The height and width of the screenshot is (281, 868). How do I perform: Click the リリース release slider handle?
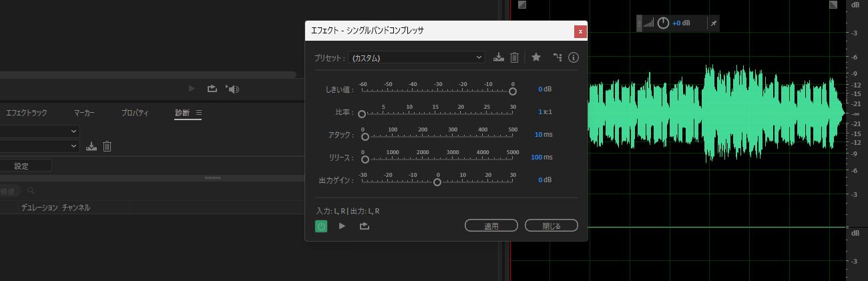click(x=365, y=160)
